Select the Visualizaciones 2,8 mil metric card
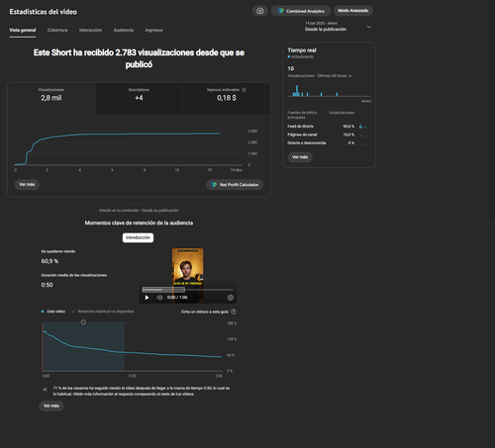Screen dimensions: 495x448 pos(51,98)
